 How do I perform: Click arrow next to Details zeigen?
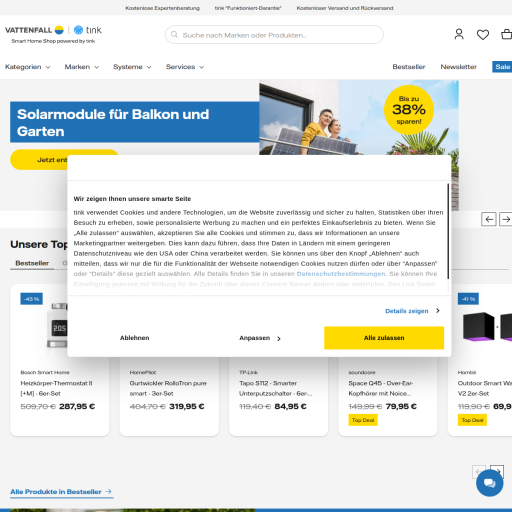[438, 311]
